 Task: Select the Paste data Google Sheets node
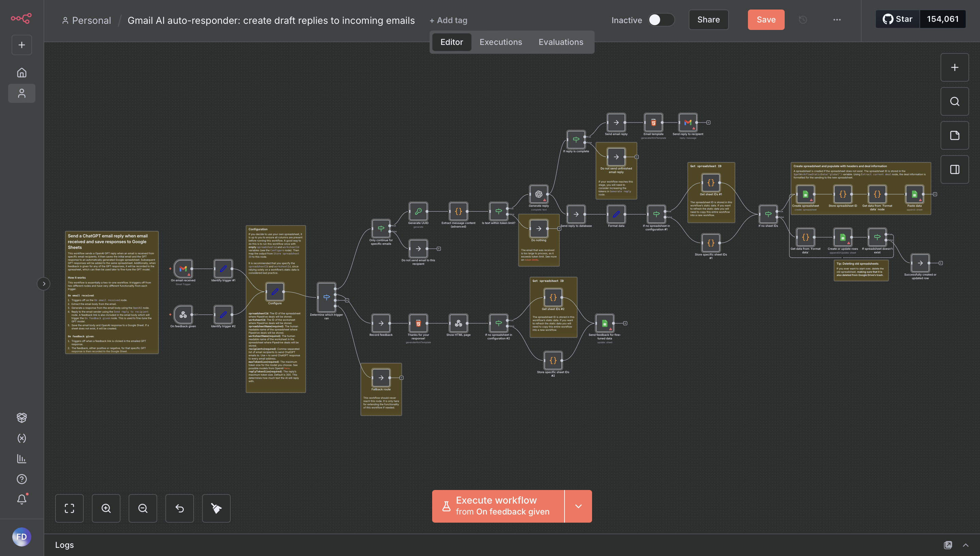tap(914, 194)
